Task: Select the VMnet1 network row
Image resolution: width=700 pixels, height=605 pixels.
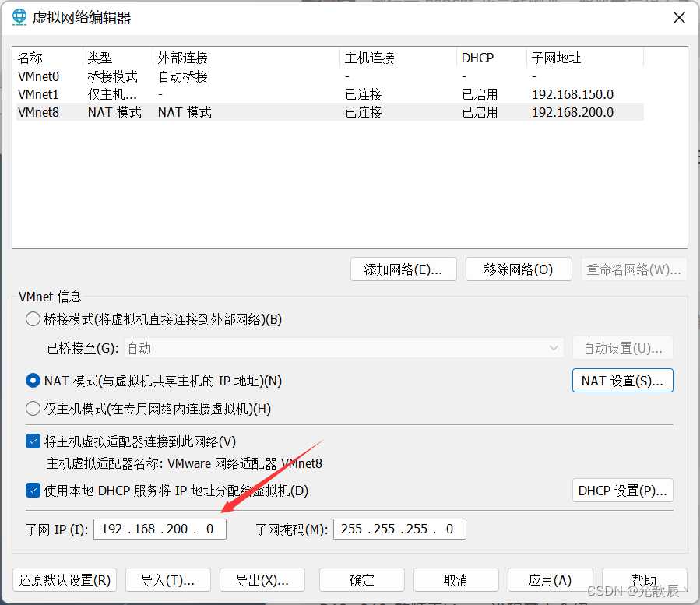Action: pyautogui.click(x=330, y=94)
